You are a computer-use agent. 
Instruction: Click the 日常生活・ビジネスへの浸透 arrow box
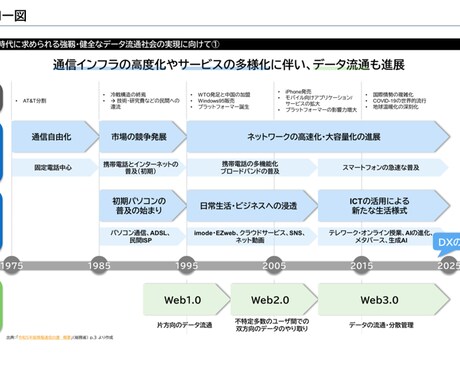(x=252, y=206)
